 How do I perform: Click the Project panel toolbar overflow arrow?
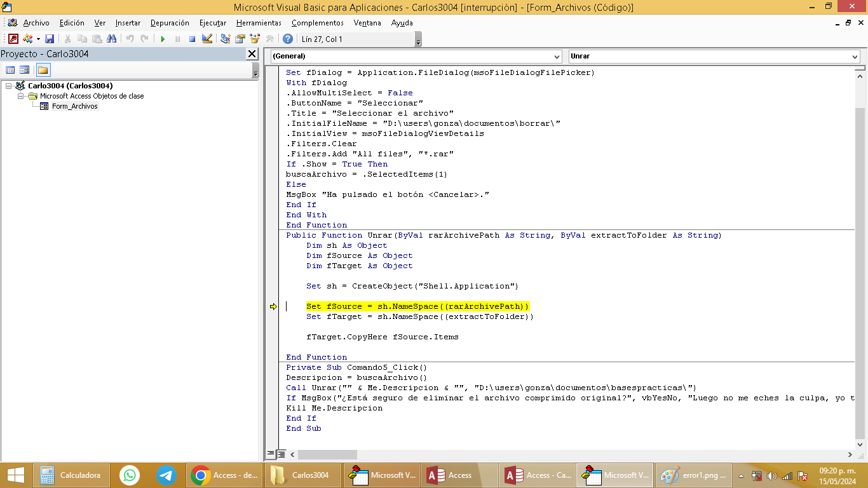[255, 71]
